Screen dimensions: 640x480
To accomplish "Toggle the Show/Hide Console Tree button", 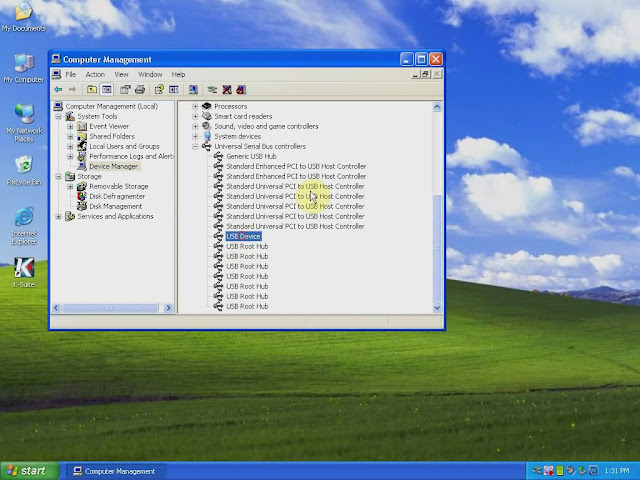I will pos(107,89).
